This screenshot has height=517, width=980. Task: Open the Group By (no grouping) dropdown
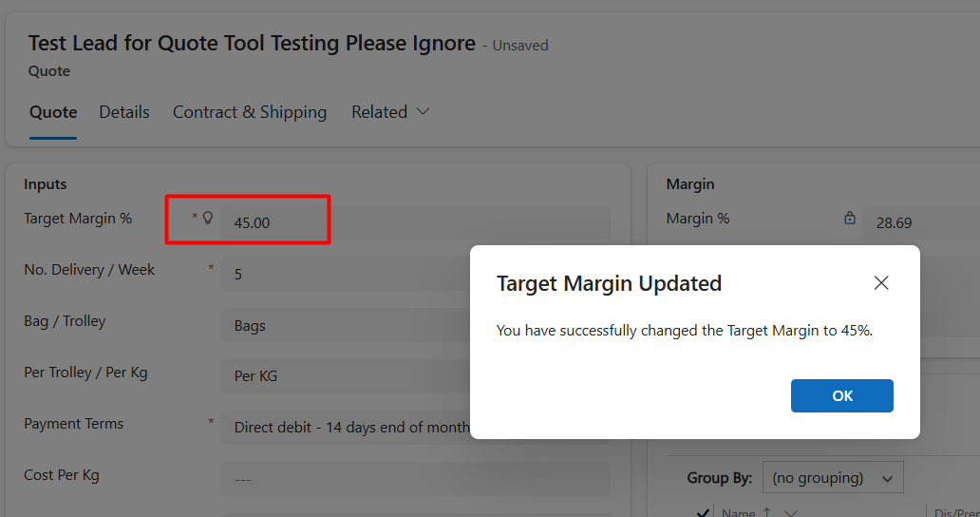833,478
